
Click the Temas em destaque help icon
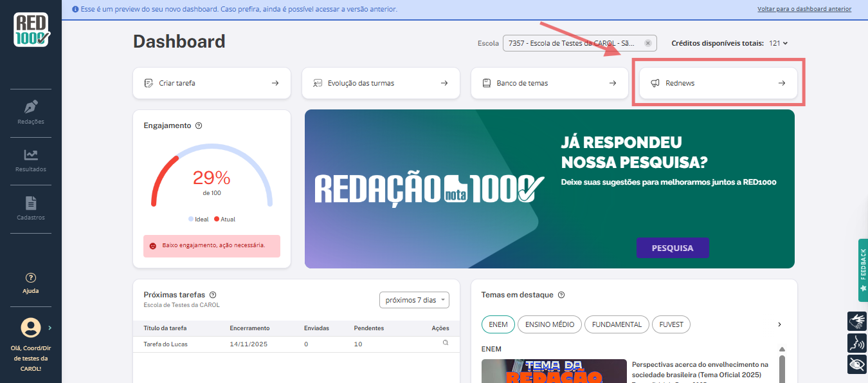tap(561, 295)
